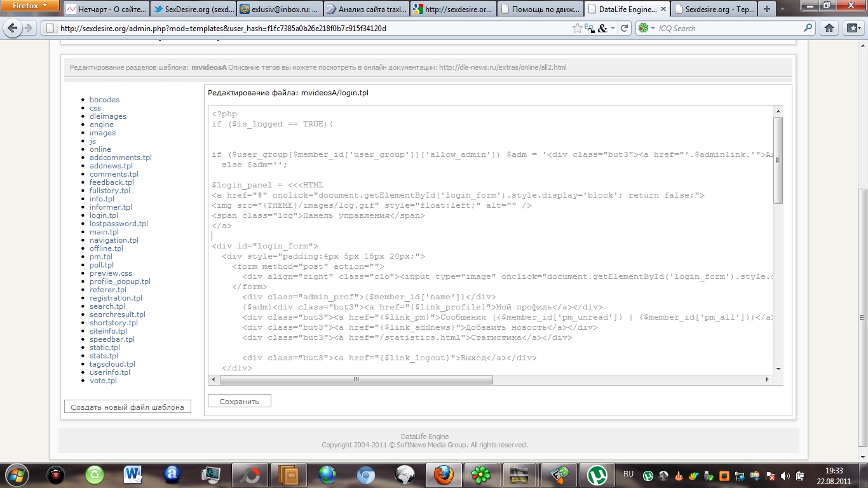The height and width of the screenshot is (488, 868).
Task: Open a new browser tab
Action: [767, 10]
